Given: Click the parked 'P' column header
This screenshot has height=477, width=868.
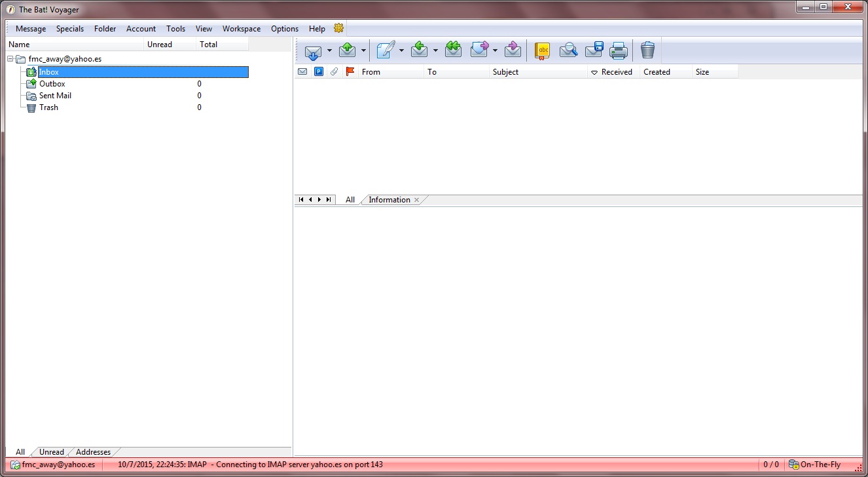Looking at the screenshot, I should tap(319, 72).
